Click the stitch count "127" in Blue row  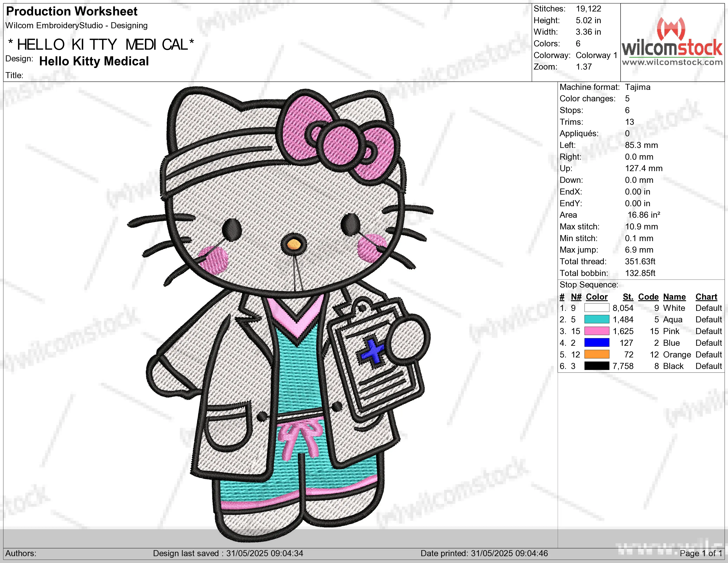coord(626,343)
